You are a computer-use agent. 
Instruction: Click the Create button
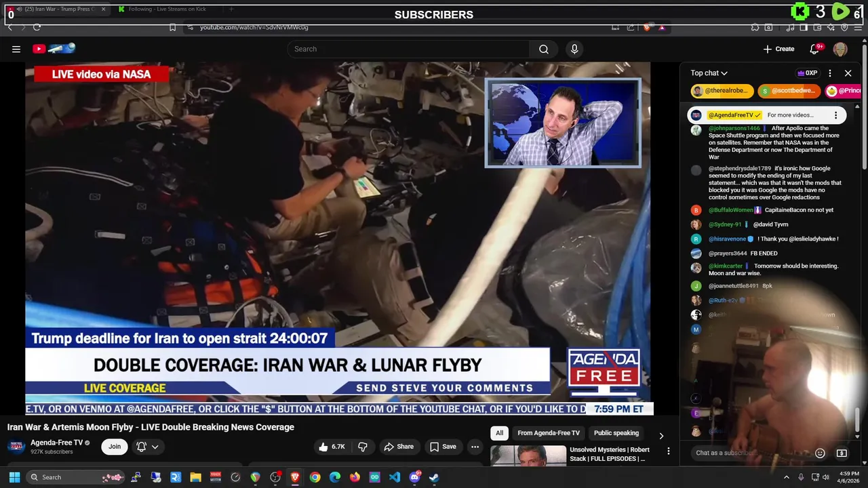pyautogui.click(x=778, y=49)
